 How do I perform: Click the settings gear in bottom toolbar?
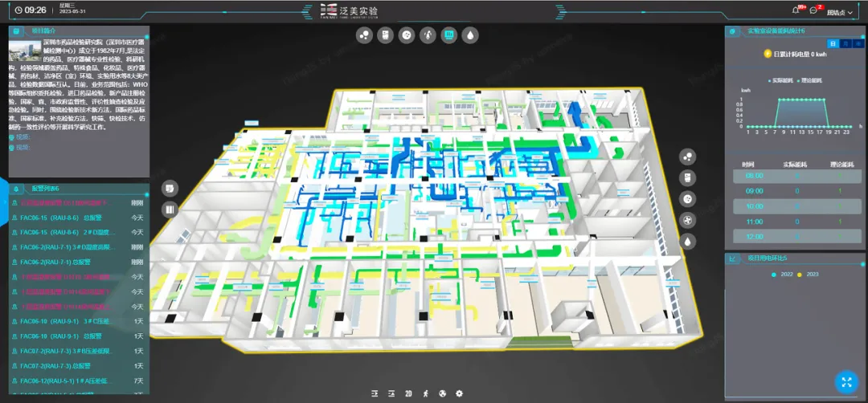click(459, 393)
